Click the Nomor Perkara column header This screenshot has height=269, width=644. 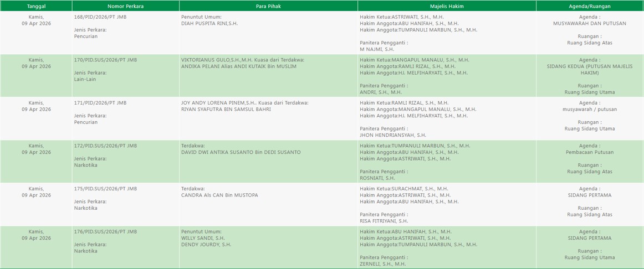coord(125,6)
